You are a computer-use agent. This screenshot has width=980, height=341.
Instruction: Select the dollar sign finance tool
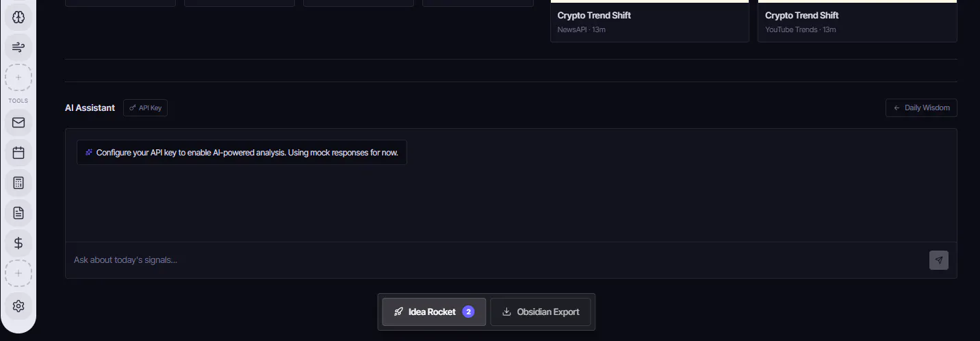pos(18,243)
